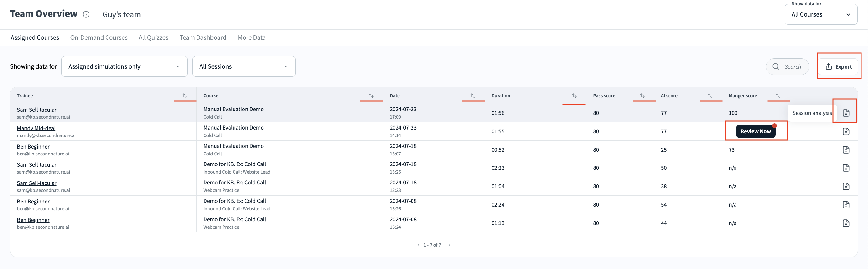Open Mandy Mid-deal trainee profile link

point(36,128)
